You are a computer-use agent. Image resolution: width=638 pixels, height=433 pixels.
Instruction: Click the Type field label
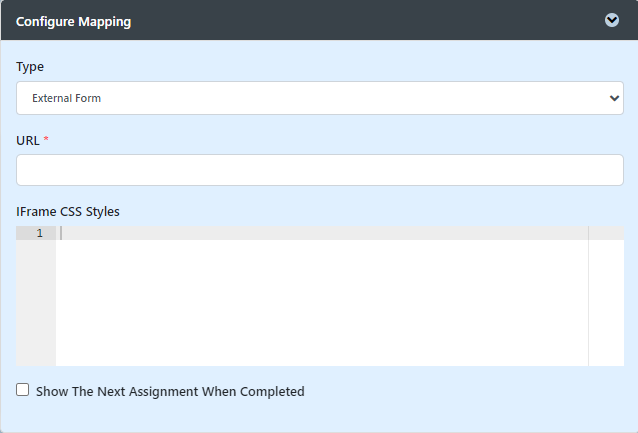tap(30, 67)
